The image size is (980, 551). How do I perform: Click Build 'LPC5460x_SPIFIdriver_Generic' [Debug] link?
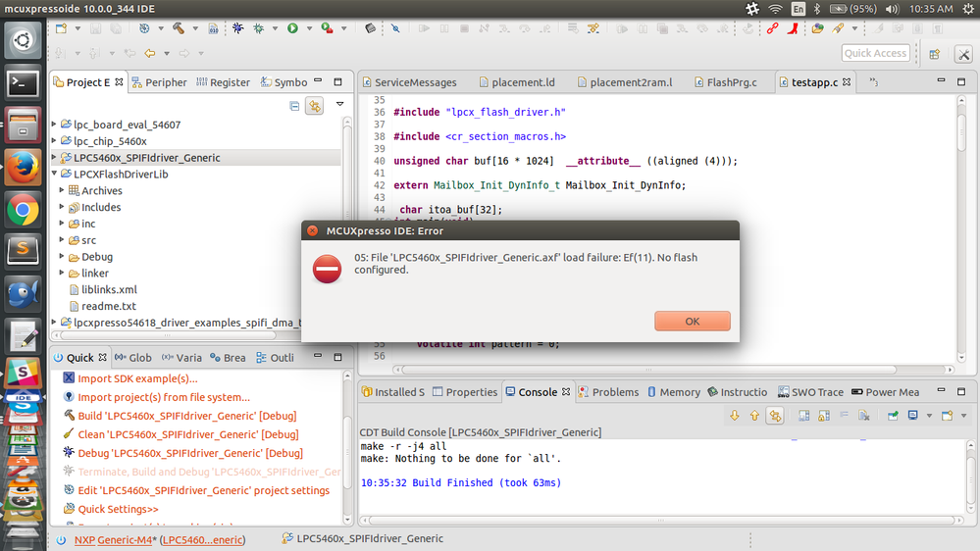[x=186, y=416]
